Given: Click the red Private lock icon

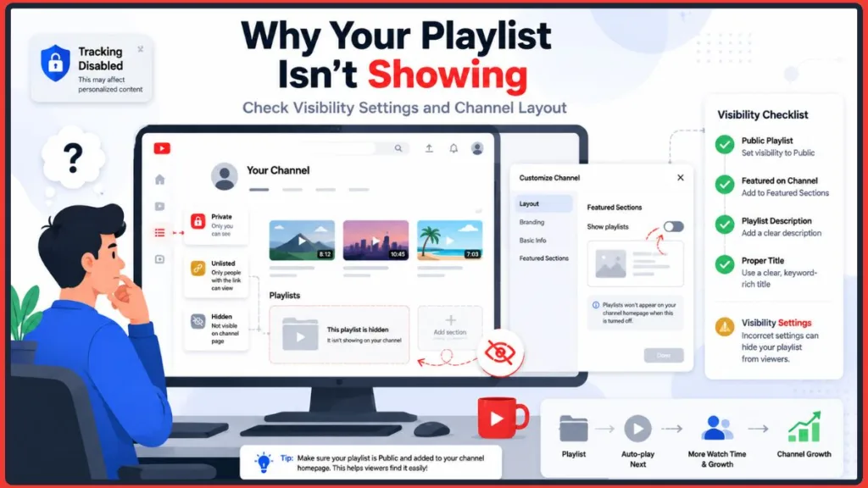Looking at the screenshot, I should pyautogui.click(x=198, y=221).
